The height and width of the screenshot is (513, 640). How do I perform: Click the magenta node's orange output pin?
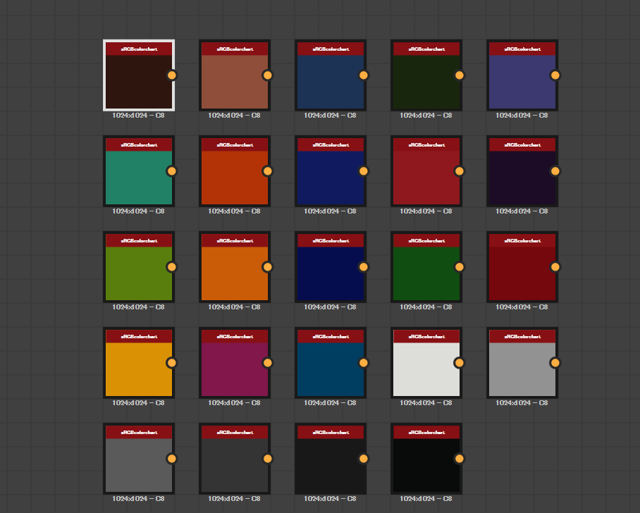coord(267,363)
